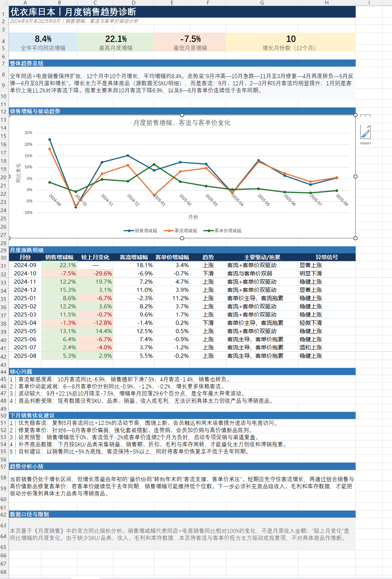Select the 下滑 trend cell in 2025-04 row
This screenshot has height=579, width=392.
pyautogui.click(x=208, y=323)
